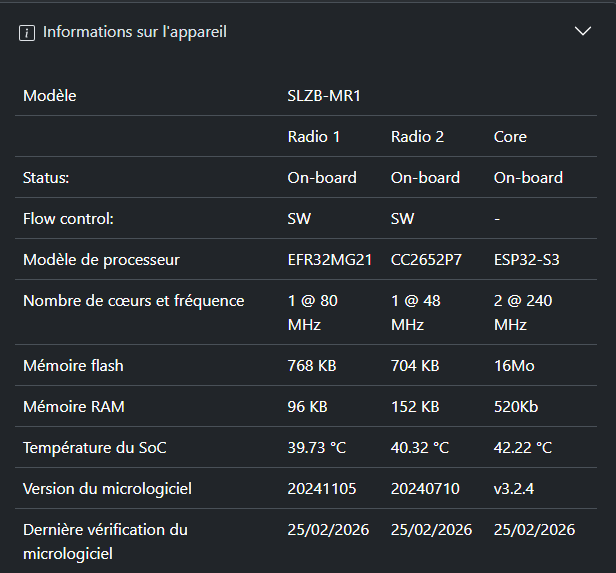
Task: Click the "Flow control:" row label
Action: click(68, 219)
